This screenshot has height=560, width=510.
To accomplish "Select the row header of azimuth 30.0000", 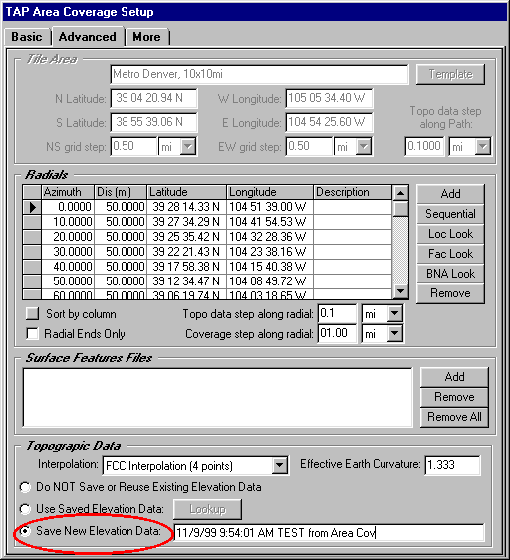I will (x=32, y=252).
